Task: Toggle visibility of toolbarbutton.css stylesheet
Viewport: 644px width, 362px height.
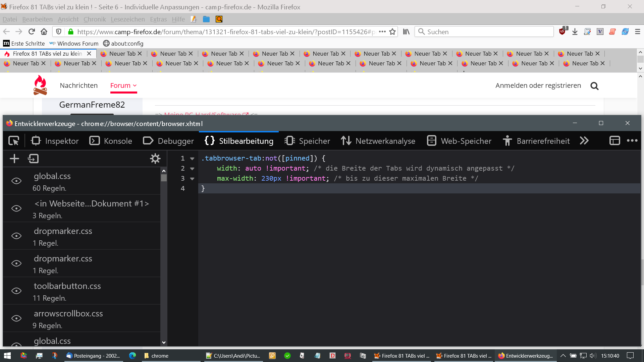Action: click(16, 291)
